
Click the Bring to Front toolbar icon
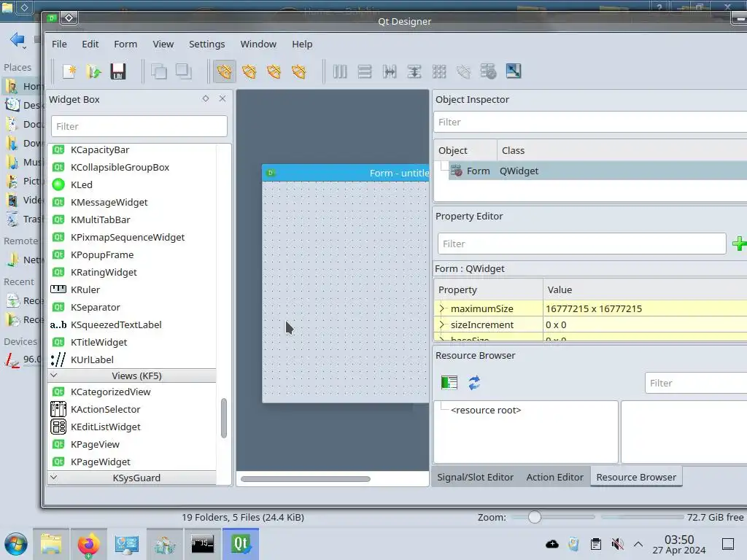click(183, 72)
